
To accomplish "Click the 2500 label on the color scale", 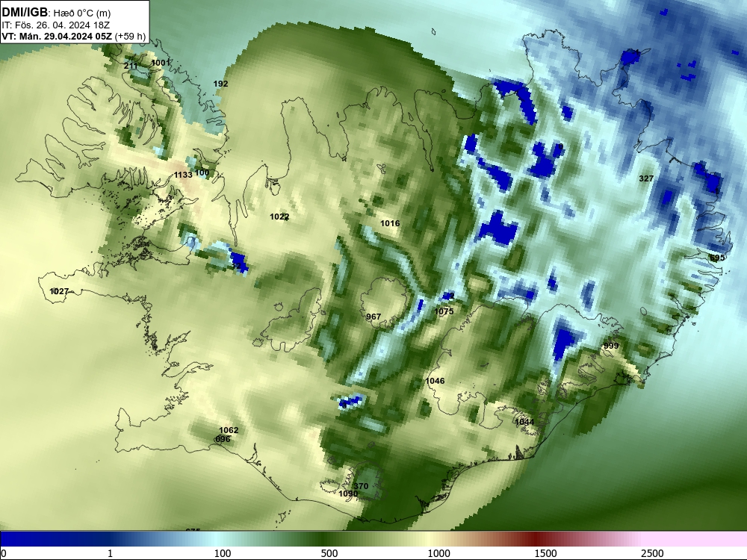I will pos(652,553).
